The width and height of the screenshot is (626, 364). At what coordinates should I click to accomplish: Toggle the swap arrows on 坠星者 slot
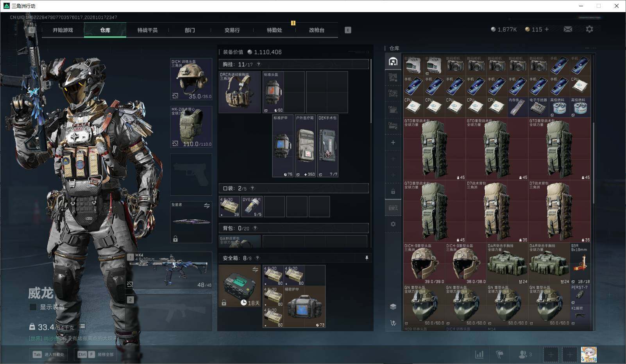tap(207, 205)
